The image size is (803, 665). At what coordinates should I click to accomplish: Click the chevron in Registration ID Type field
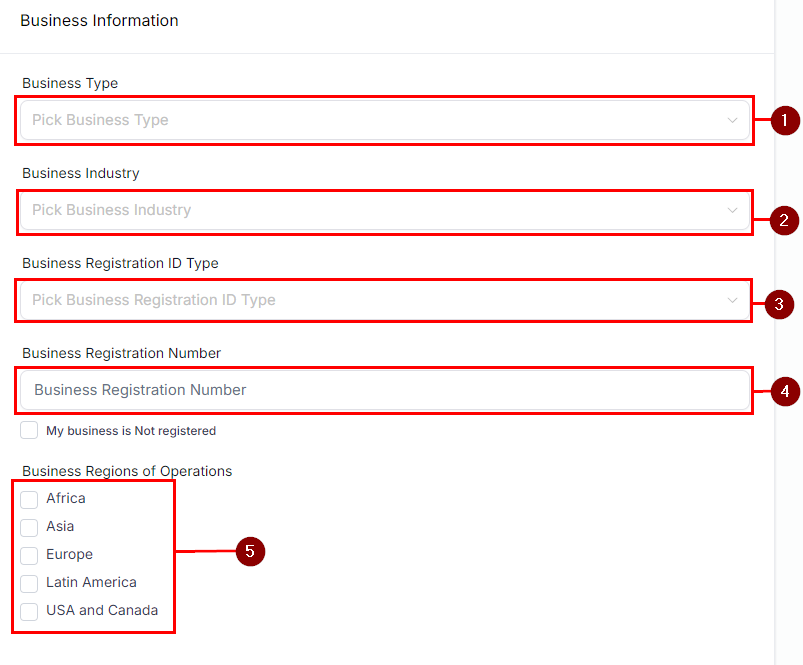(x=732, y=300)
